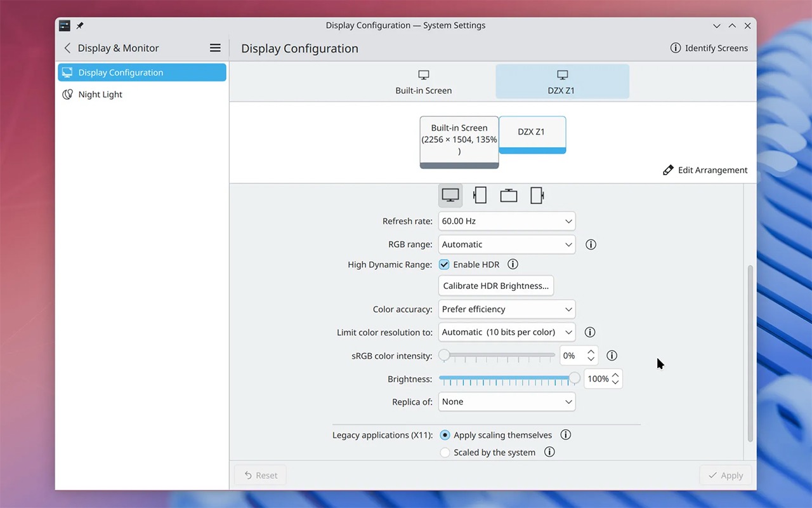Maximize the System Settings window
The height and width of the screenshot is (508, 812).
coord(732,25)
